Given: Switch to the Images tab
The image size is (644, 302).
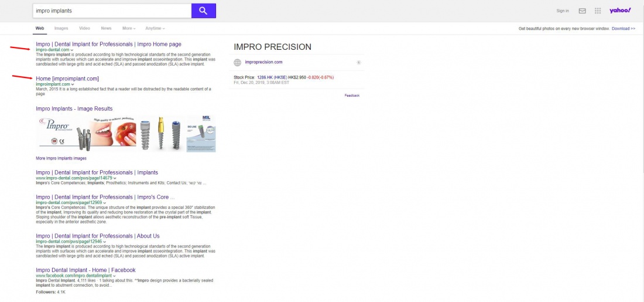Looking at the screenshot, I should [x=61, y=28].
